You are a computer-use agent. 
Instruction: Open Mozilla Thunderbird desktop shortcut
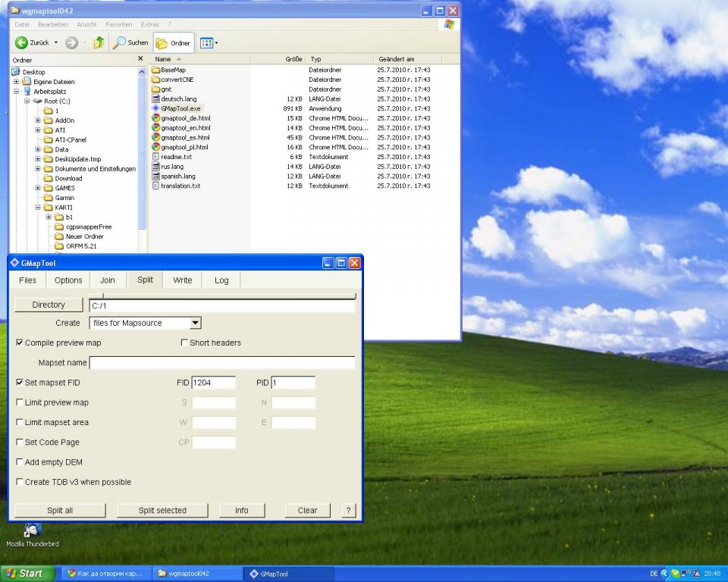[32, 530]
